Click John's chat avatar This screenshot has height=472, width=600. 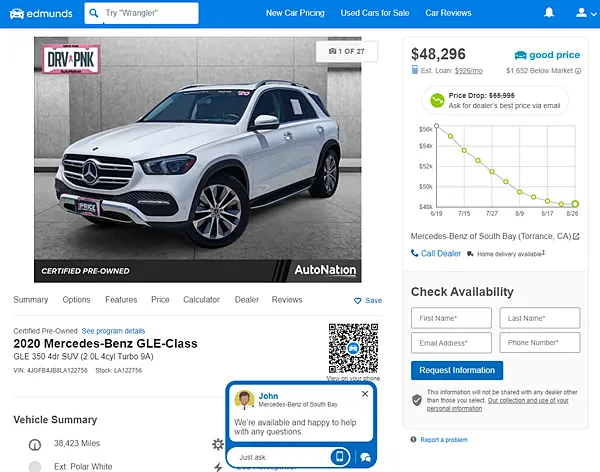pyautogui.click(x=245, y=400)
